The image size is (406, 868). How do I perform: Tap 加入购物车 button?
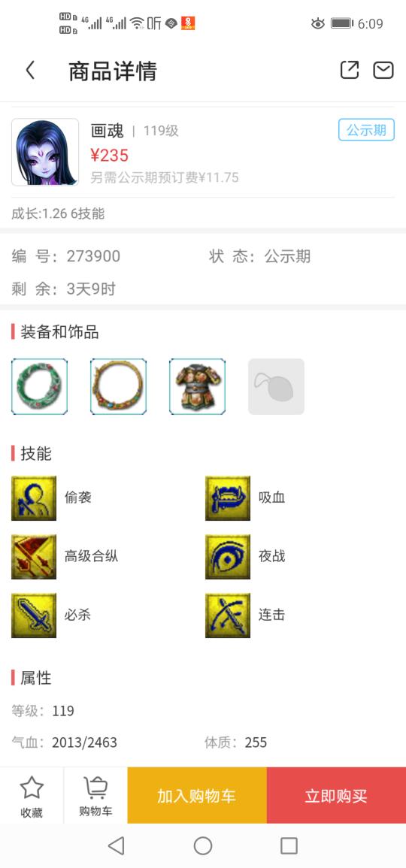point(197,796)
